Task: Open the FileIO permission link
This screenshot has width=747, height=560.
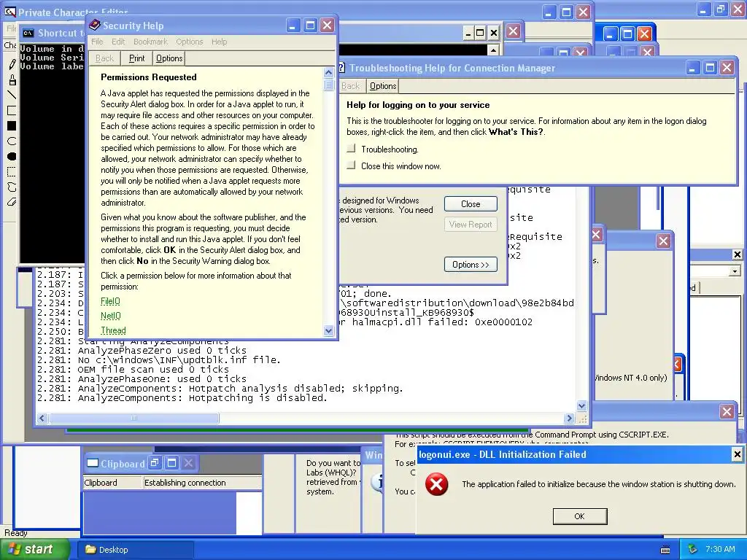Action: (111, 301)
